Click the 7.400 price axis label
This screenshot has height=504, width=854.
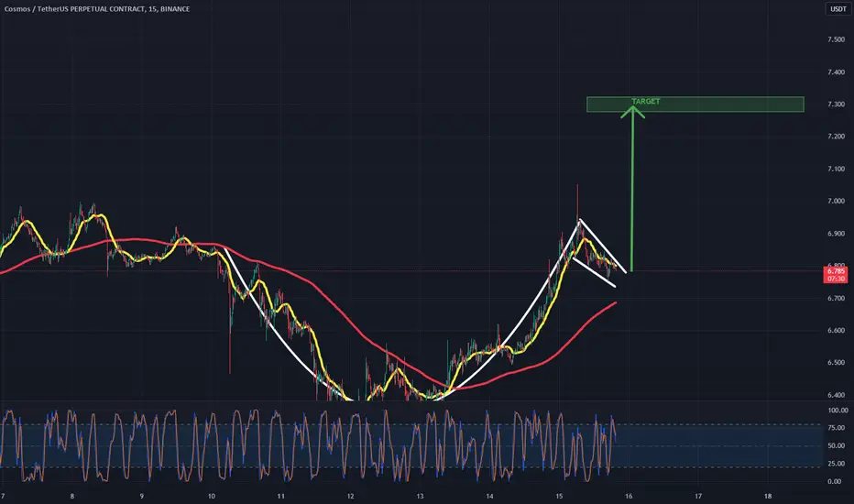(x=836, y=71)
